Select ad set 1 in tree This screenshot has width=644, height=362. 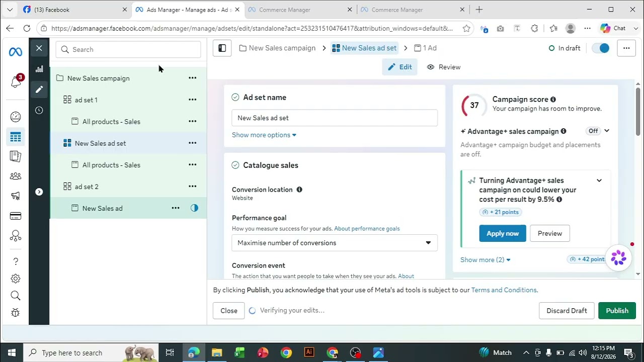(86, 100)
